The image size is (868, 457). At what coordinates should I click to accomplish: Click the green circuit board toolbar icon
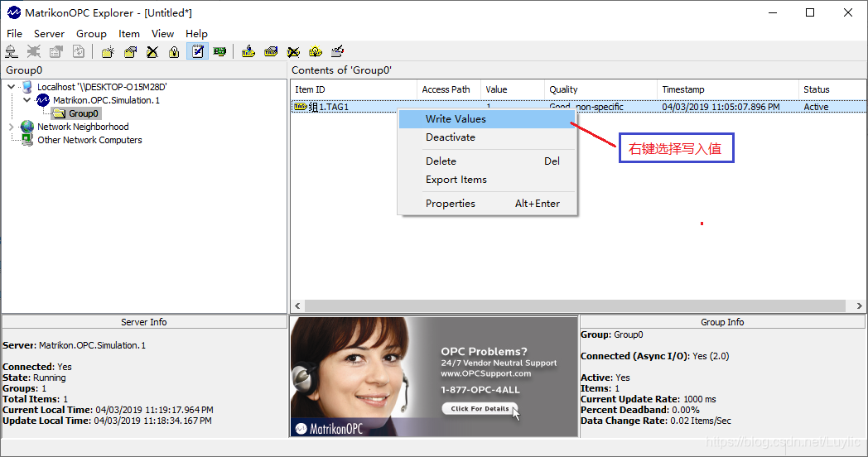tap(219, 51)
